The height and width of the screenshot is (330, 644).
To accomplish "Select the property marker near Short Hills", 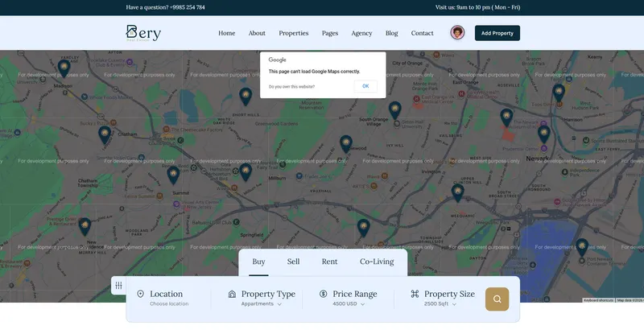I will (246, 97).
